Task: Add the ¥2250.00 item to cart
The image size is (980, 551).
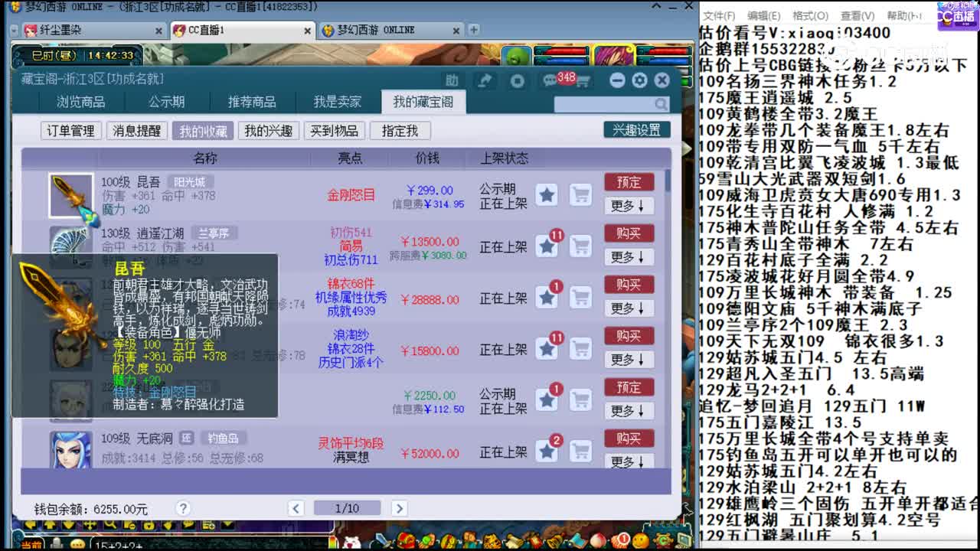Action: [580, 400]
